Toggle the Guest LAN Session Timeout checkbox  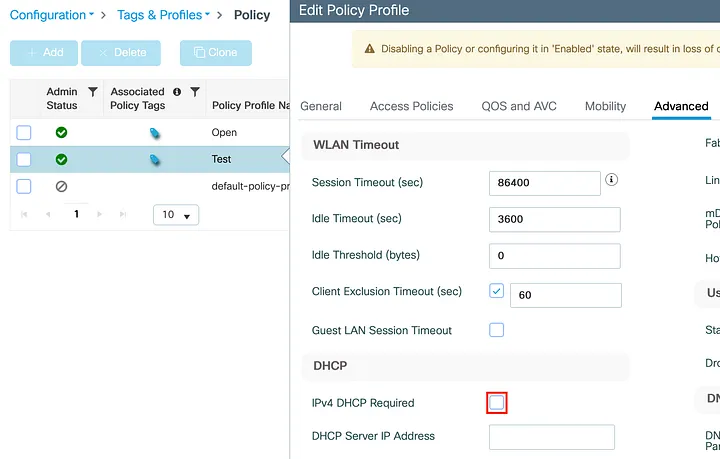tap(497, 330)
